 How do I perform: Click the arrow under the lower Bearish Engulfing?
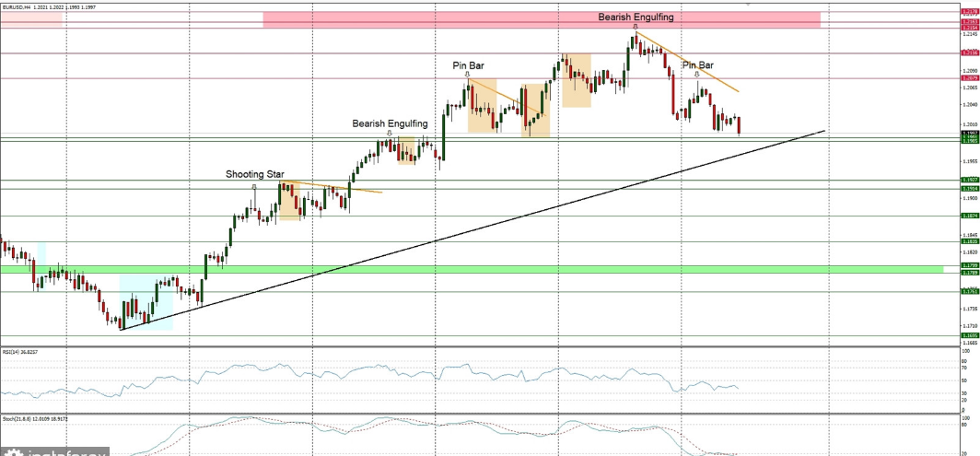[390, 133]
